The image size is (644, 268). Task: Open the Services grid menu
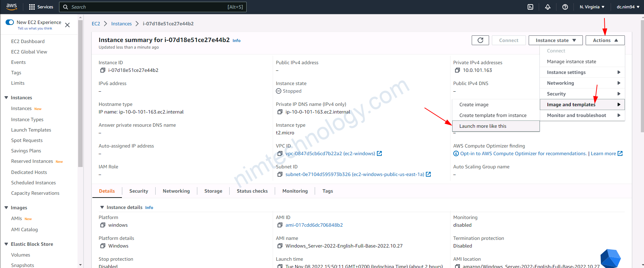[x=41, y=7]
